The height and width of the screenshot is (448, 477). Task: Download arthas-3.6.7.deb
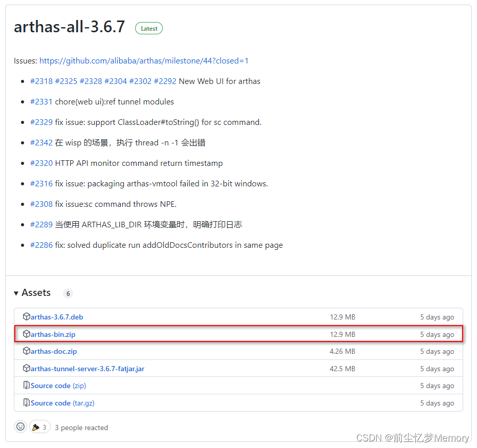click(x=57, y=317)
